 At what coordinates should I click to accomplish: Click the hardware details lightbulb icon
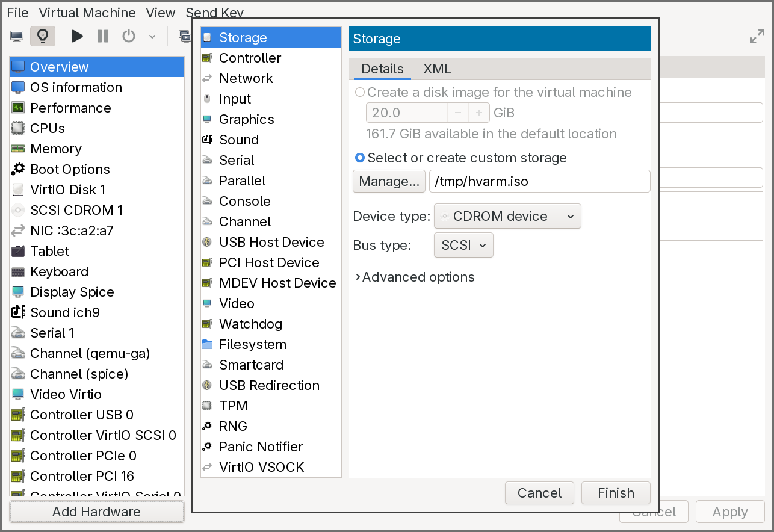42,36
